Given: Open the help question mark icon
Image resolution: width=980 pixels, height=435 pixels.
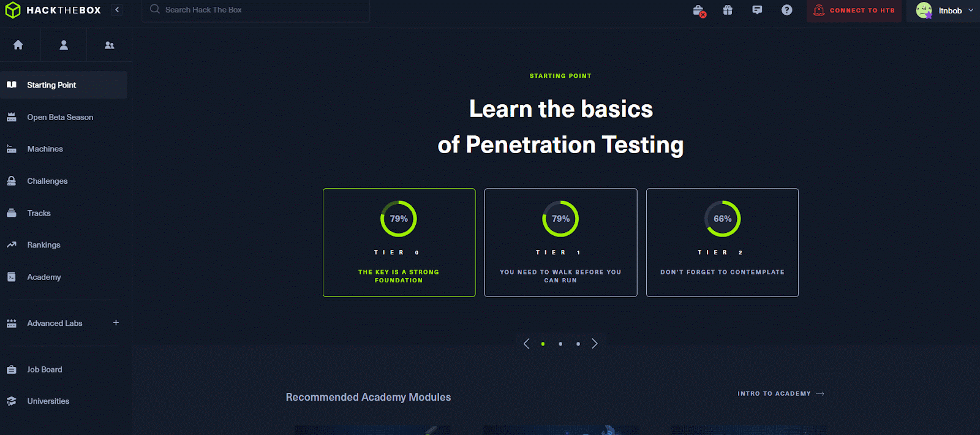Looking at the screenshot, I should 787,10.
